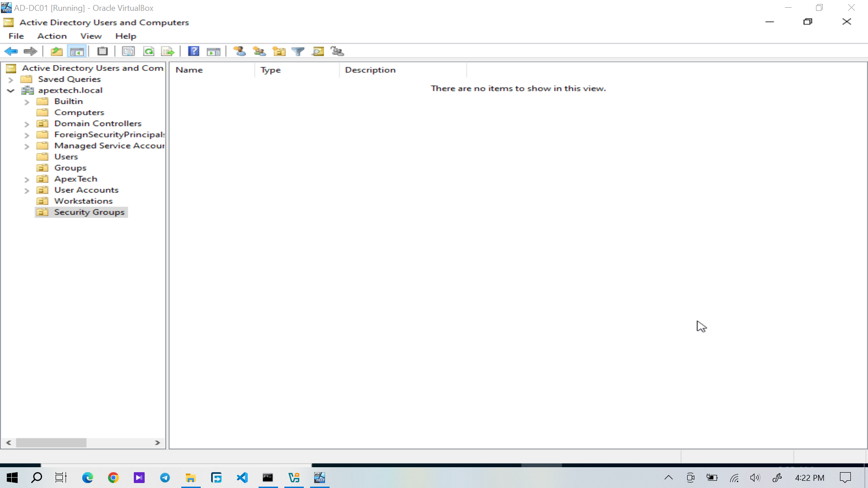Open the File menu
The image size is (868, 488).
coord(16,36)
